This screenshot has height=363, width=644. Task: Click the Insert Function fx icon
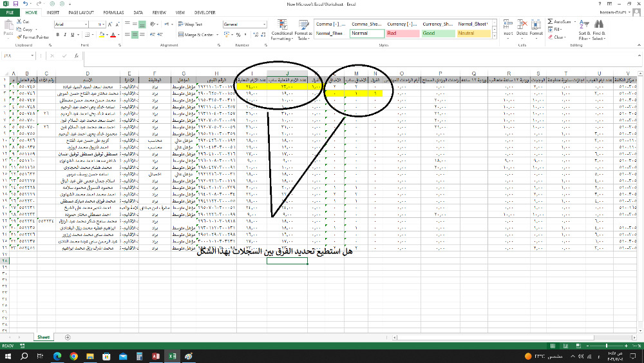(77, 56)
